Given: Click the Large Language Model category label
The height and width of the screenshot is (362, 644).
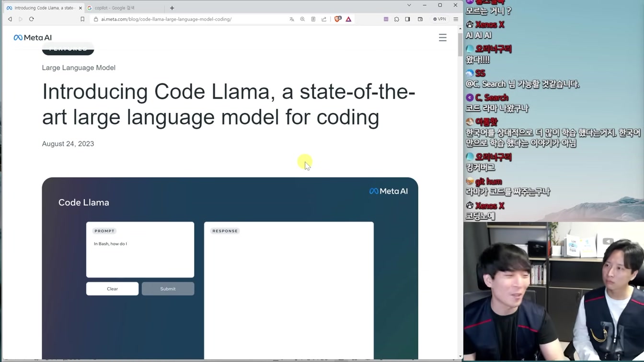Looking at the screenshot, I should 79,68.
